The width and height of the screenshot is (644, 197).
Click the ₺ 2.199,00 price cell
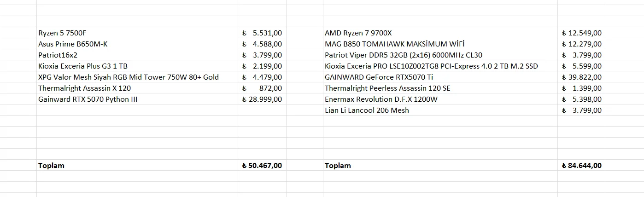tap(262, 66)
